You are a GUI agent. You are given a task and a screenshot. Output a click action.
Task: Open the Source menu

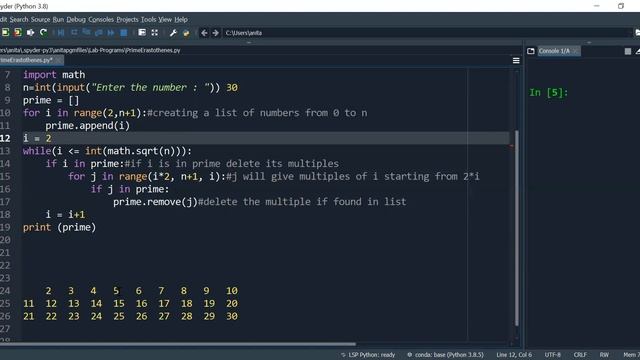(x=40, y=19)
